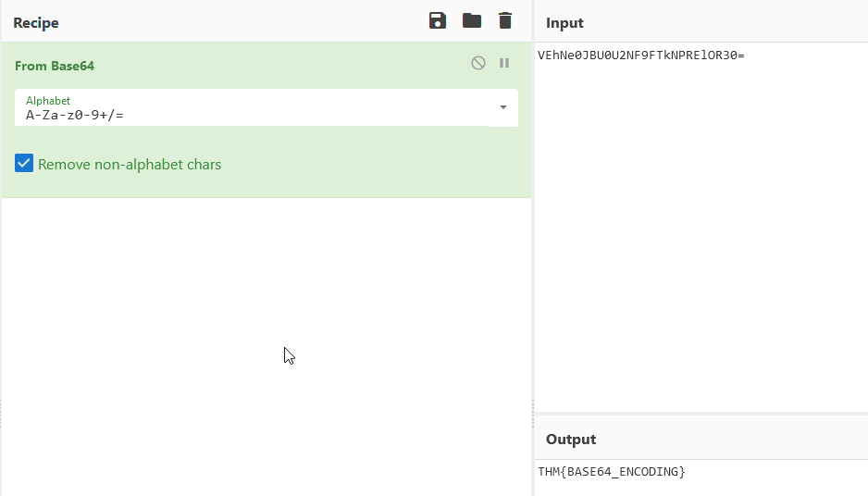The width and height of the screenshot is (868, 496).
Task: Select the From Base64 operation title
Action: tap(55, 66)
